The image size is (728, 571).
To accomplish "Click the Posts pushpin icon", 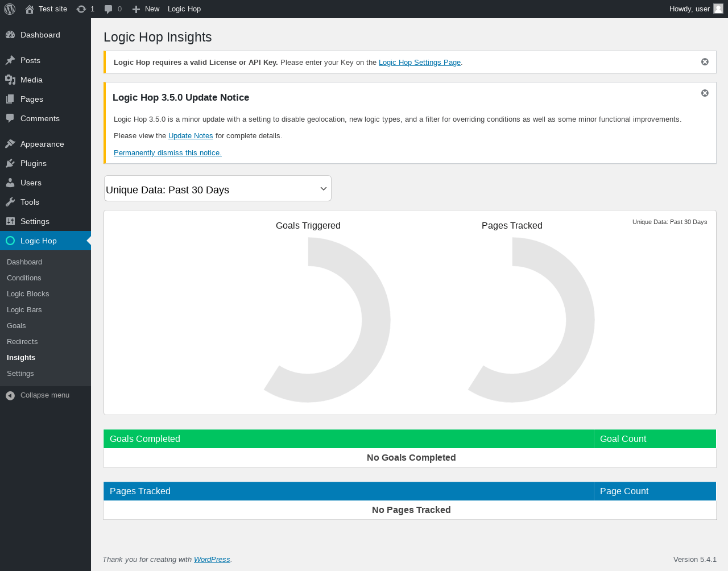I will (x=10, y=60).
